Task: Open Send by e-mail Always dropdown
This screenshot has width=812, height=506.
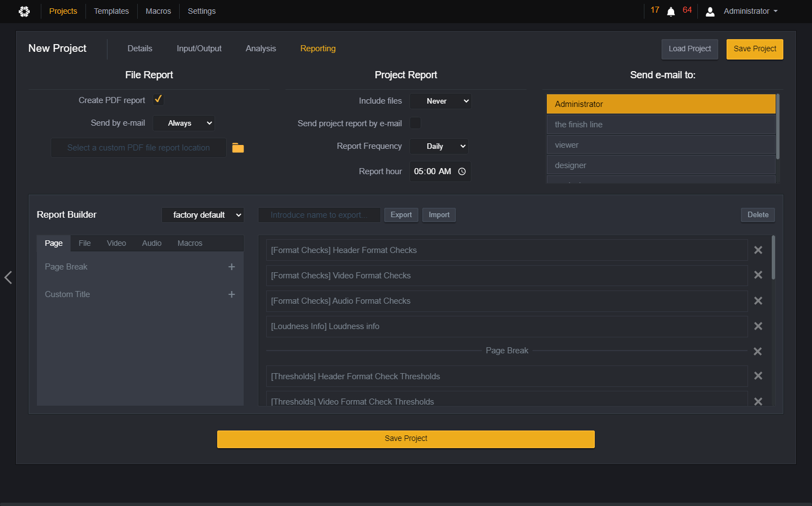Action: (184, 123)
